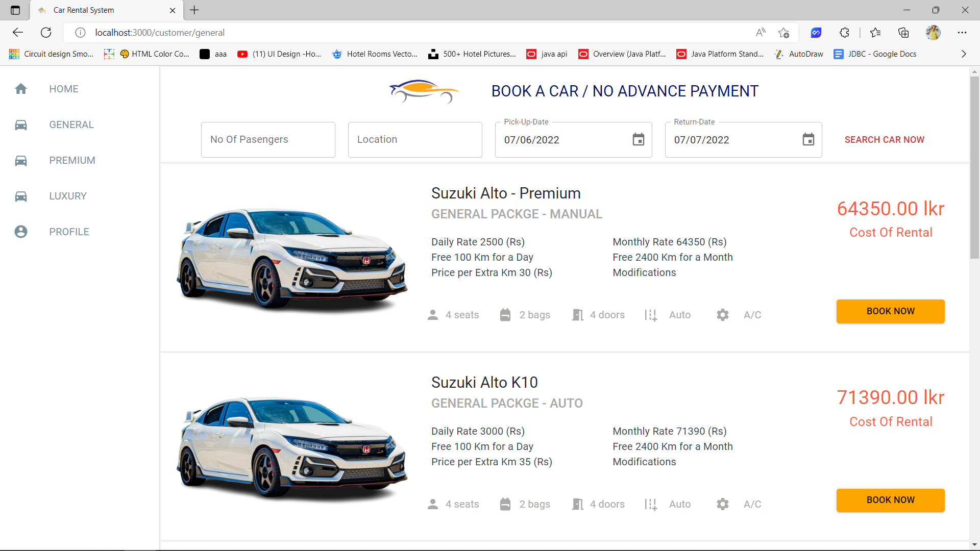Click SEARCH CAR NOW button

[884, 140]
